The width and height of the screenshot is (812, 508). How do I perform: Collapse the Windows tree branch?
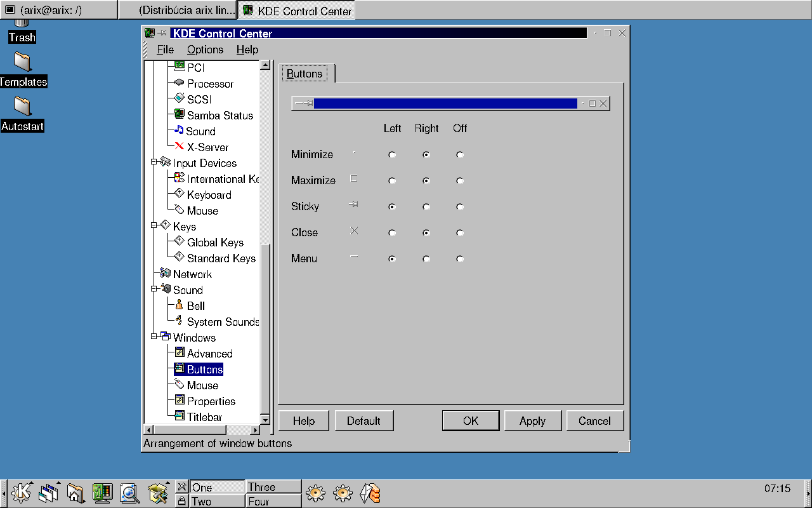[154, 337]
